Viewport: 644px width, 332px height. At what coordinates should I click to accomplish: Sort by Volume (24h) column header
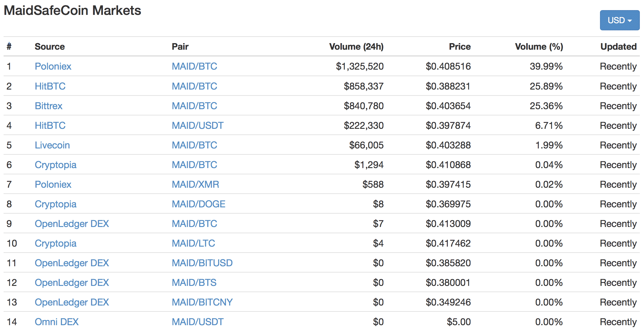[356, 46]
